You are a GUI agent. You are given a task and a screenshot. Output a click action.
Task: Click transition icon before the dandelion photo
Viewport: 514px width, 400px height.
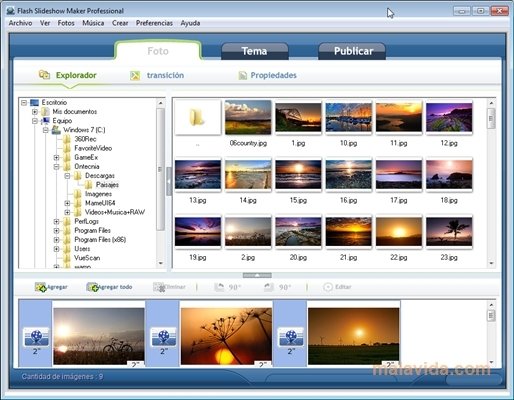click(163, 337)
